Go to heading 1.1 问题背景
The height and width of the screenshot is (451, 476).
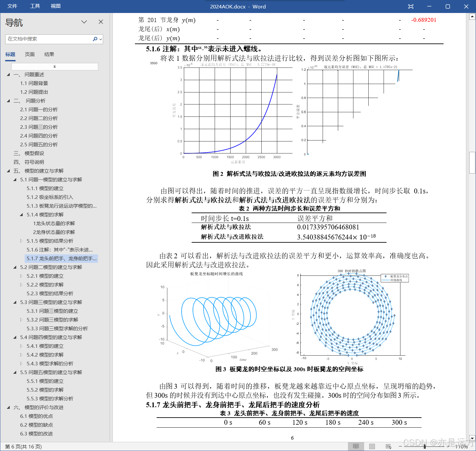click(34, 83)
